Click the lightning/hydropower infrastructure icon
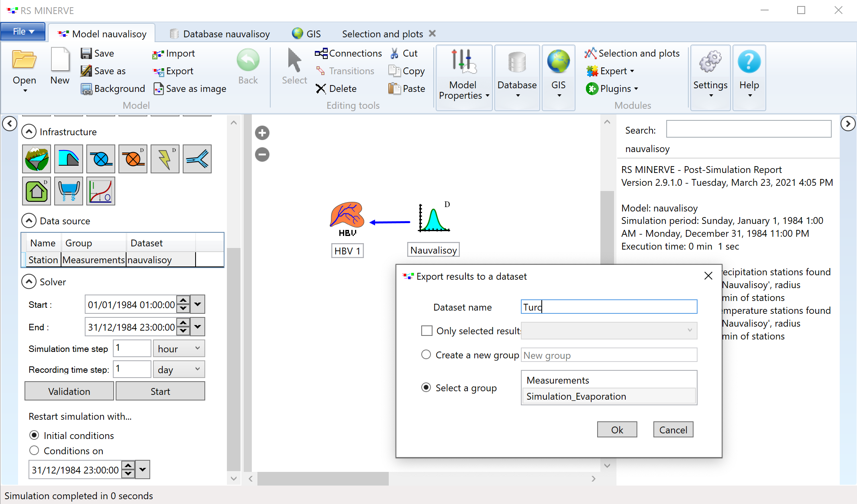This screenshot has width=857, height=504. (165, 160)
